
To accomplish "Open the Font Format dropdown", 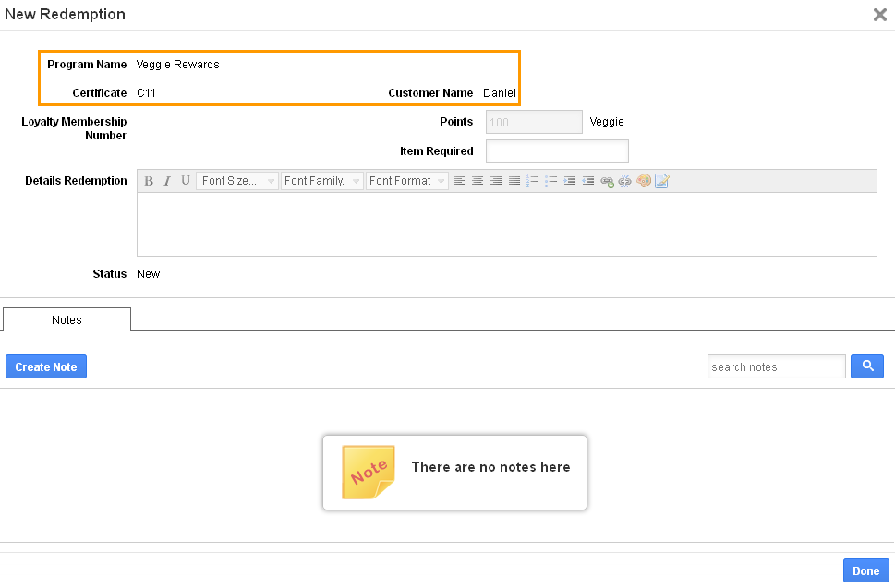I will pyautogui.click(x=407, y=181).
